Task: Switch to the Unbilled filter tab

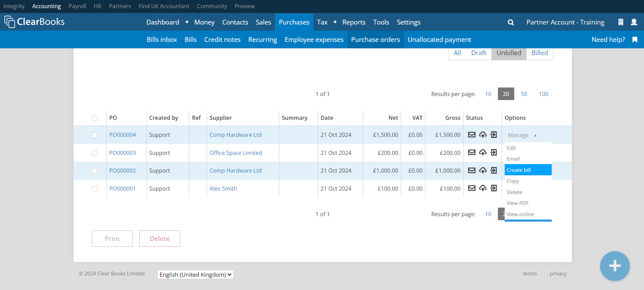Action: [x=509, y=53]
